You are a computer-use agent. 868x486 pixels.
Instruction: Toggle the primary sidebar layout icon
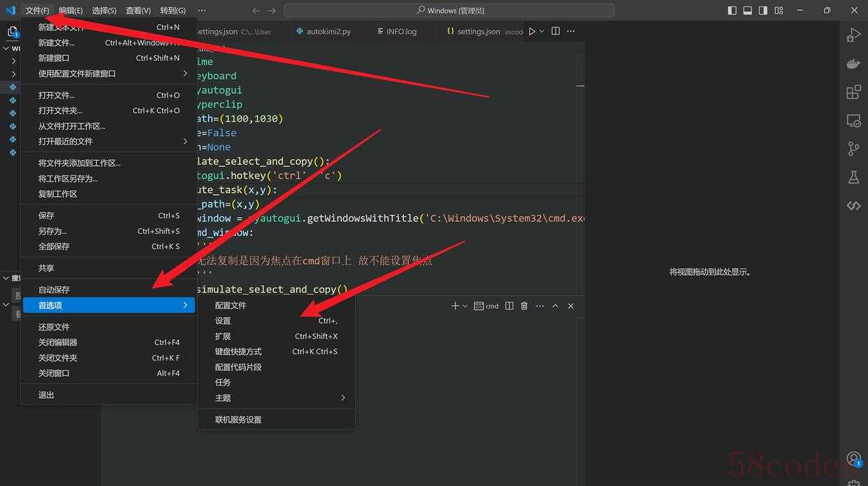click(732, 10)
